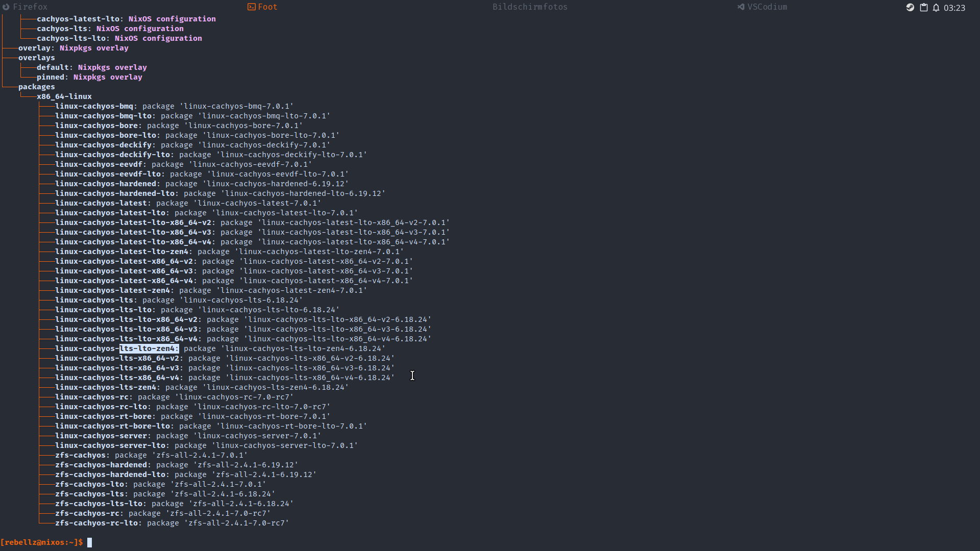Click the linux-cachyos-server-lto entry

(110, 445)
